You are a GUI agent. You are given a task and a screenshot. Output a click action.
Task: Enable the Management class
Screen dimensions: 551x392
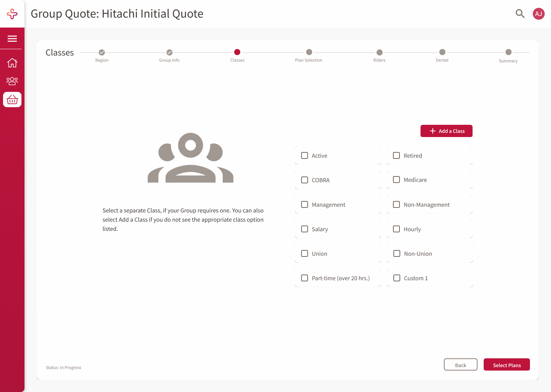click(x=305, y=204)
